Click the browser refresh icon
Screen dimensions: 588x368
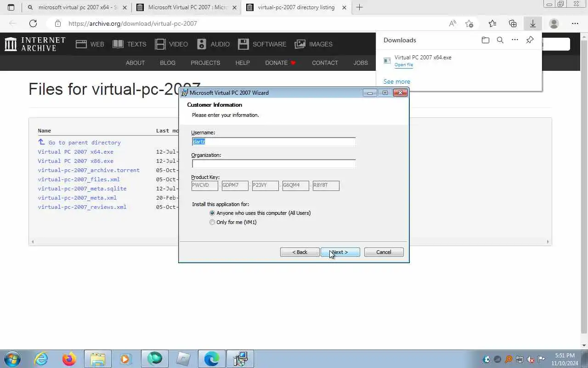(x=33, y=23)
